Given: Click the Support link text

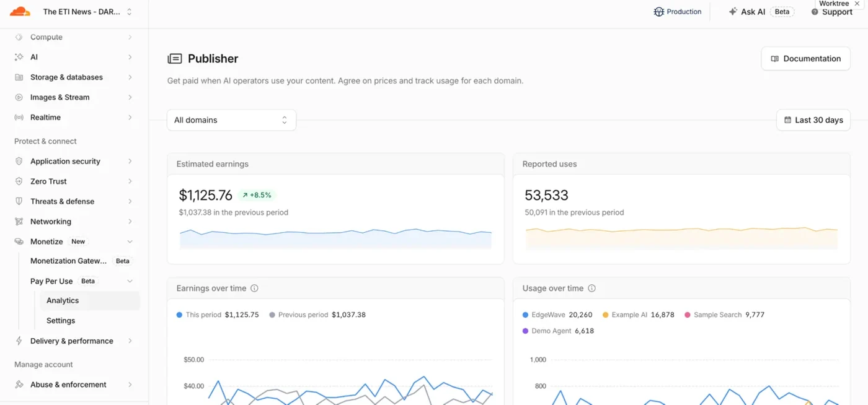Looking at the screenshot, I should coord(837,12).
